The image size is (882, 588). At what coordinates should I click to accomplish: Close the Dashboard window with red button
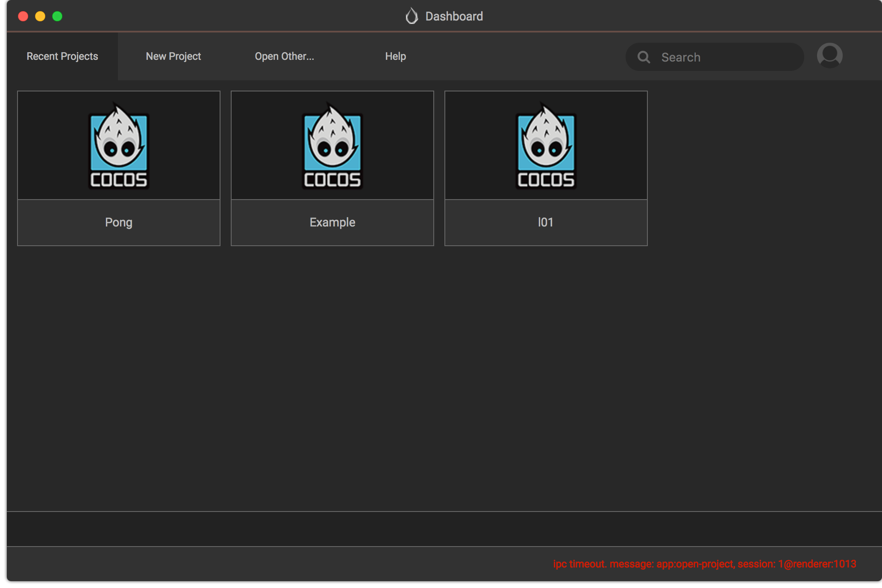23,16
